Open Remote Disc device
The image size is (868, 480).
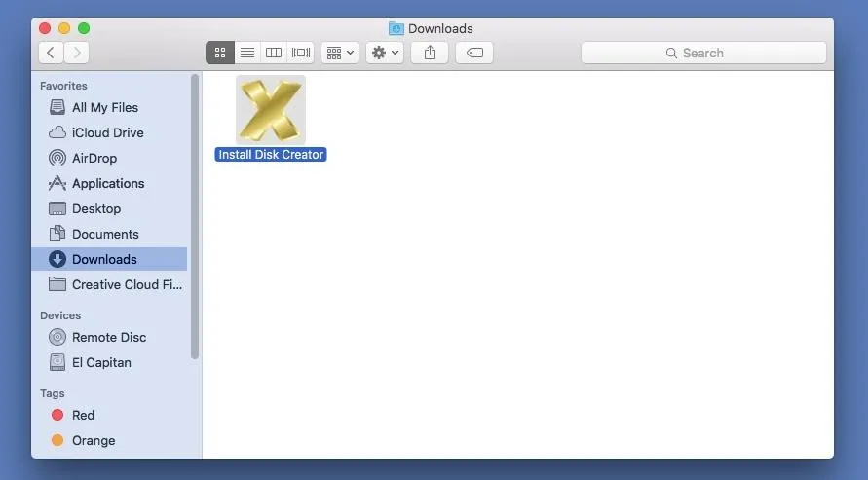point(109,337)
